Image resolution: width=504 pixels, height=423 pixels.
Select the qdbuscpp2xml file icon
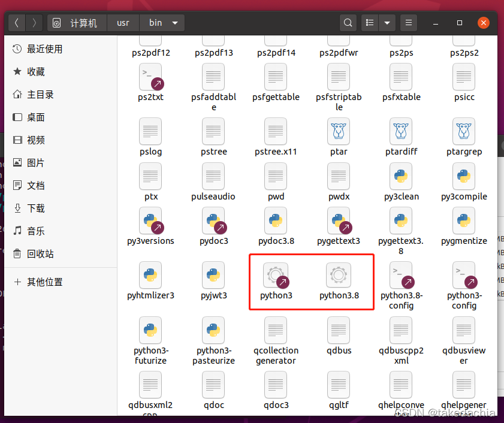click(401, 330)
